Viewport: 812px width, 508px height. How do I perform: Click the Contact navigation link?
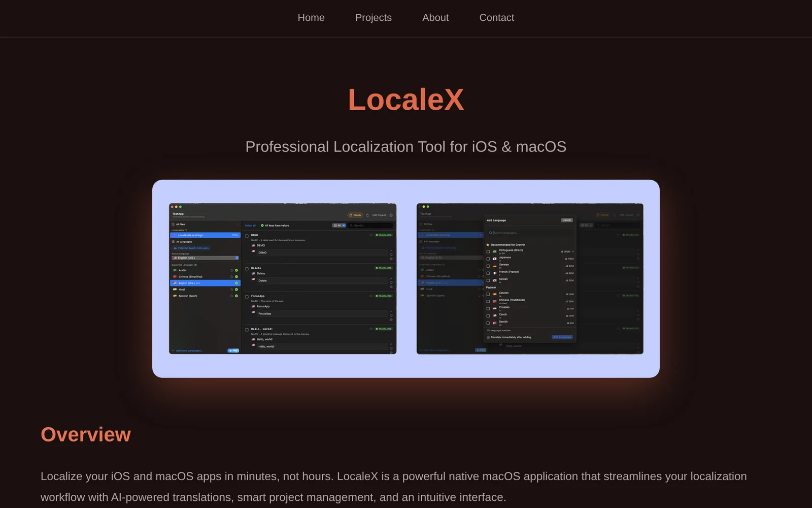[x=496, y=18]
